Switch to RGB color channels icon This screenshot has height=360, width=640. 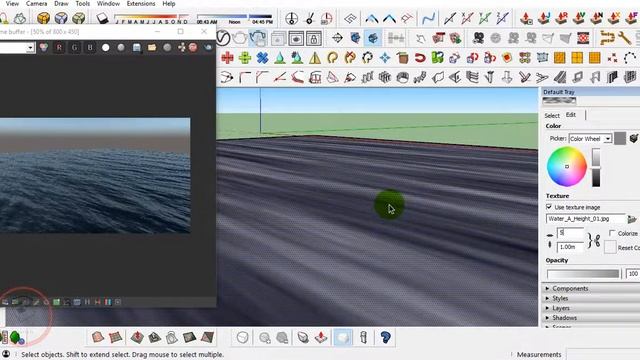(x=44, y=48)
